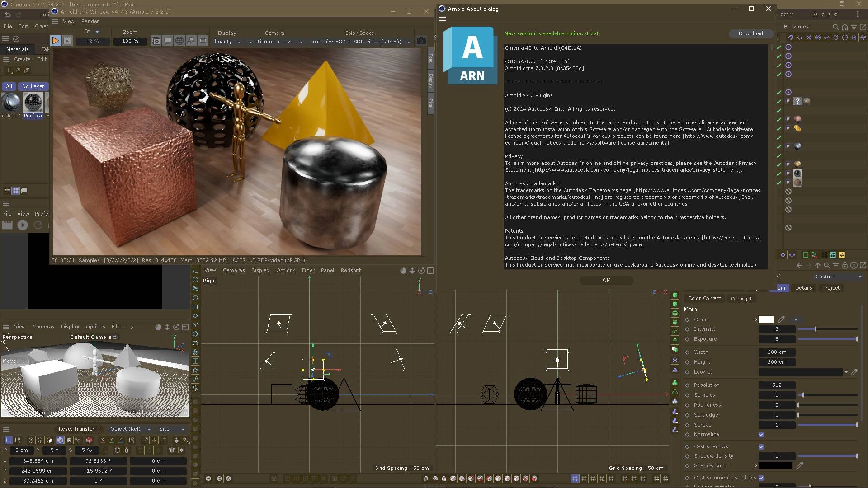Click the IPR render-to-picture-viewer icon beside play
Screen dimensions: 868x488
[x=67, y=41]
